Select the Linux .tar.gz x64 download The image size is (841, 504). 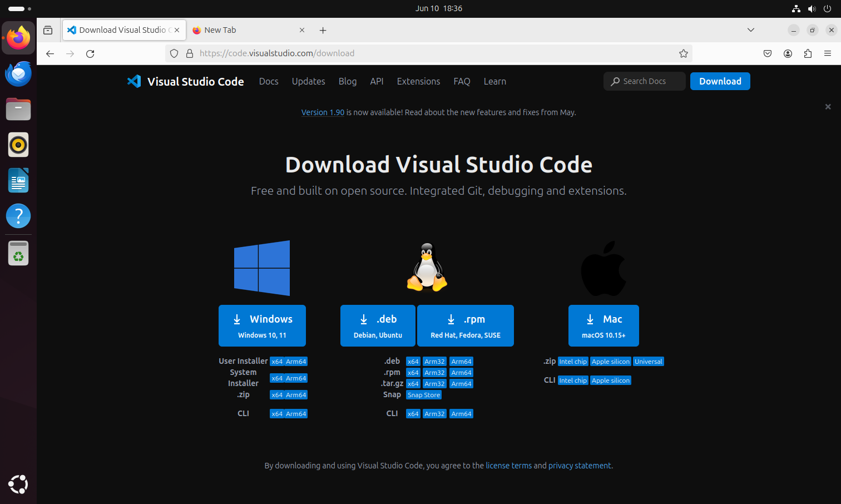tap(413, 384)
